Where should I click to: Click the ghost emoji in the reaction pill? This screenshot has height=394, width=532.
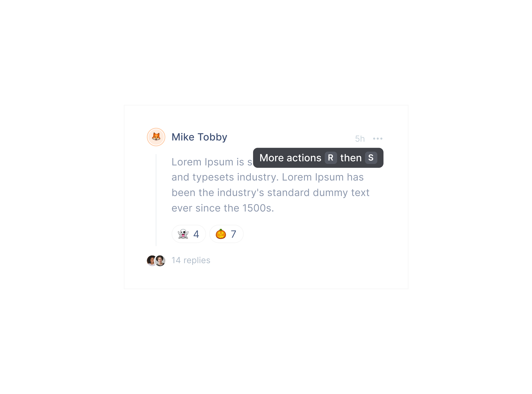183,234
